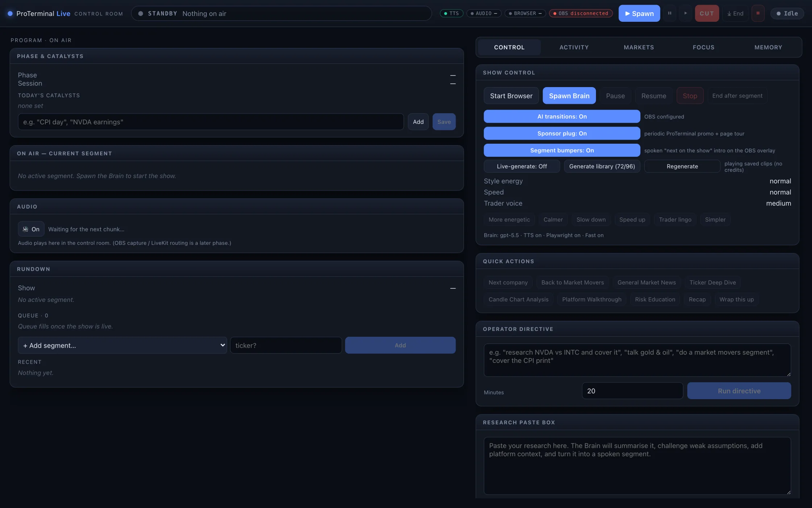Click the play icon in top bar

pos(685,13)
